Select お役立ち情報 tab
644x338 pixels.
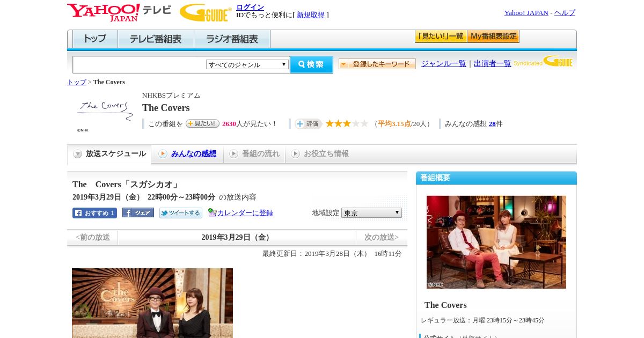tap(320, 154)
